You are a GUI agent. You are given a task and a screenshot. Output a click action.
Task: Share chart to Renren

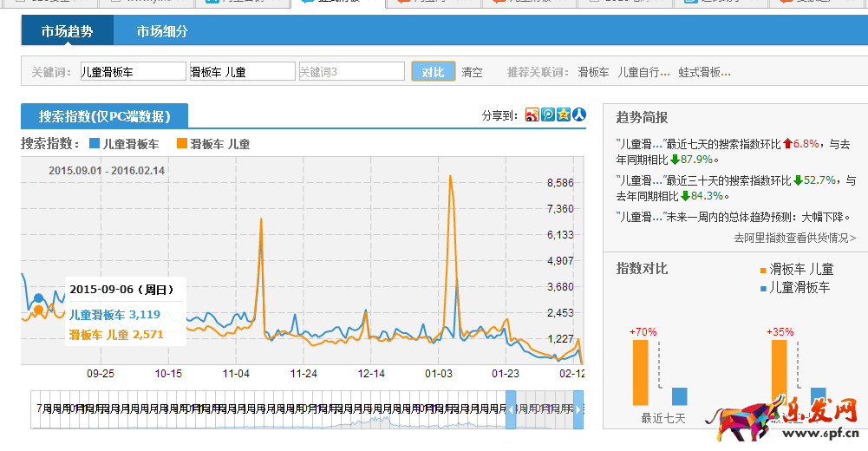[579, 114]
